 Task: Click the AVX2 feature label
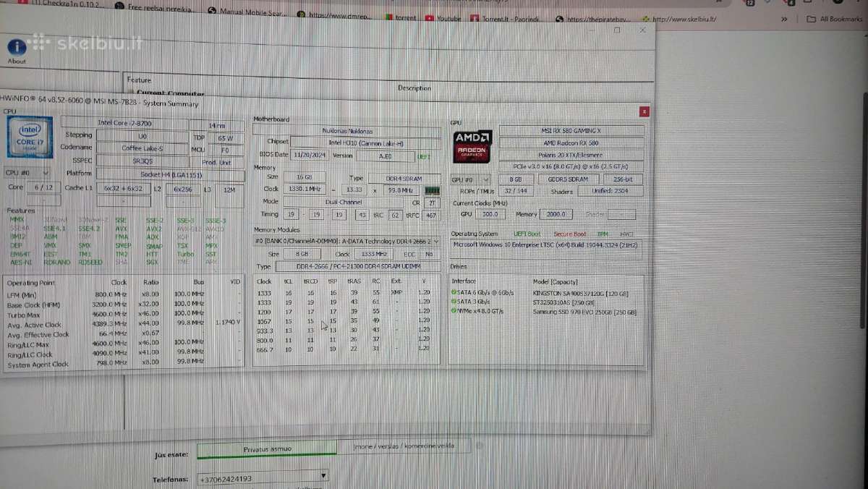(x=153, y=228)
